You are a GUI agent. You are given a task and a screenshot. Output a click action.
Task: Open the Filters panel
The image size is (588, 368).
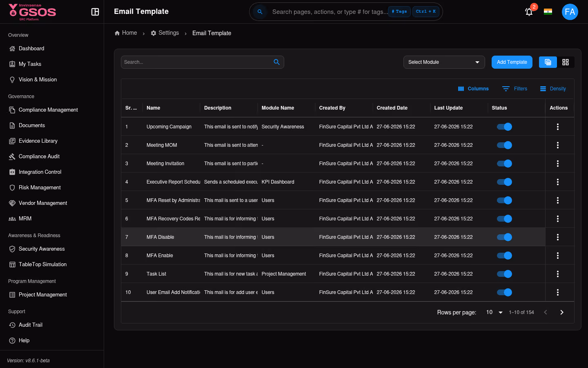click(514, 89)
